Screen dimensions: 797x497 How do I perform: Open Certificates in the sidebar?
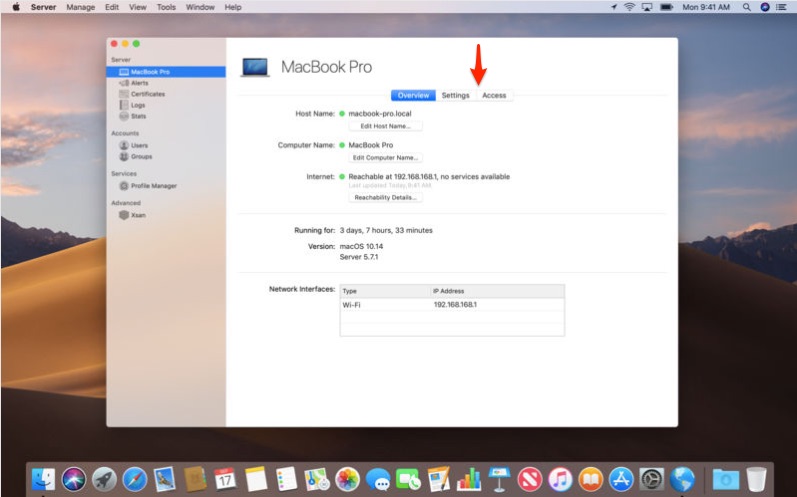click(142, 94)
